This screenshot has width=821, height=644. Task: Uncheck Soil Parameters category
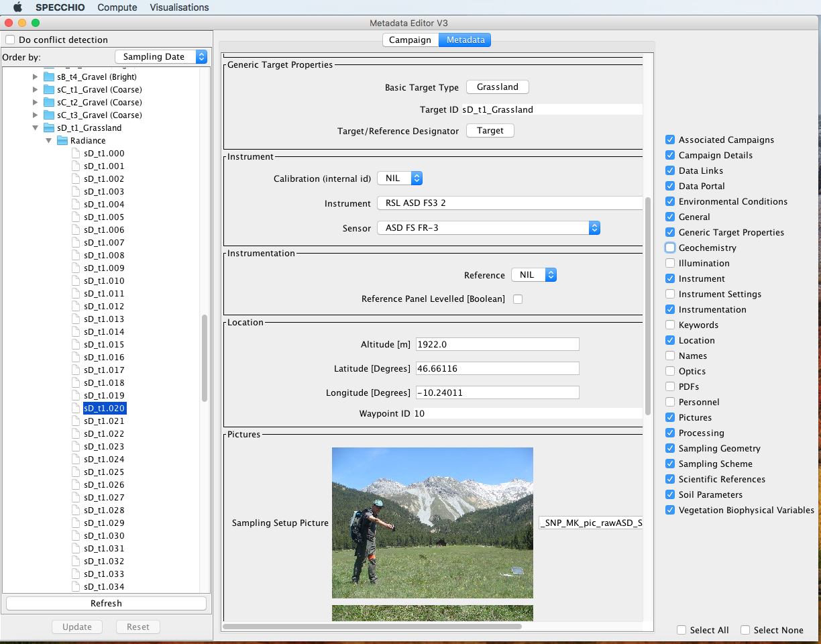coord(670,494)
